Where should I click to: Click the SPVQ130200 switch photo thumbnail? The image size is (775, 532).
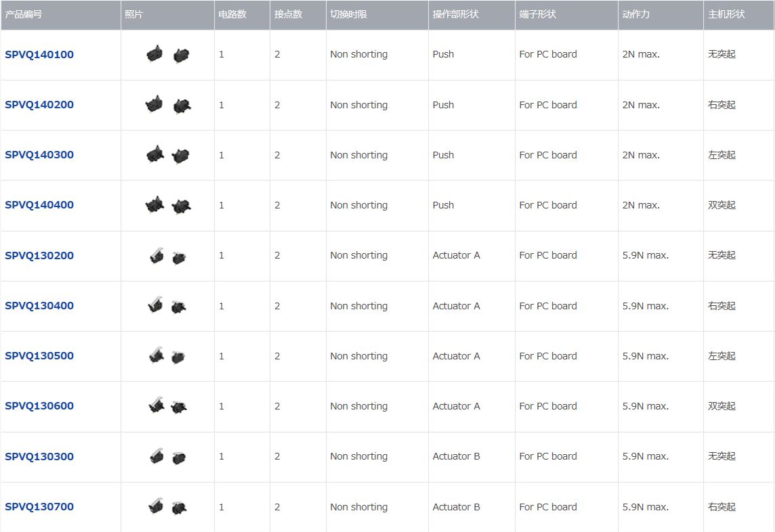click(x=167, y=256)
